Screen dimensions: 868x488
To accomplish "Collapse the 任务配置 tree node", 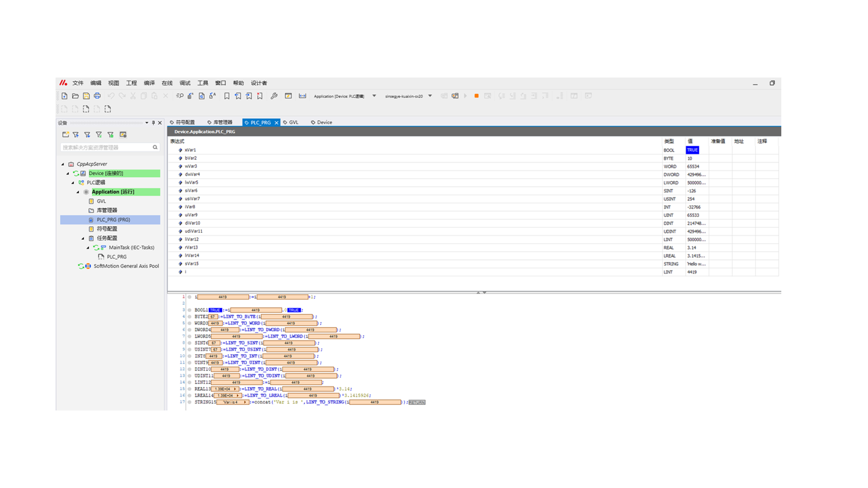I will point(83,238).
